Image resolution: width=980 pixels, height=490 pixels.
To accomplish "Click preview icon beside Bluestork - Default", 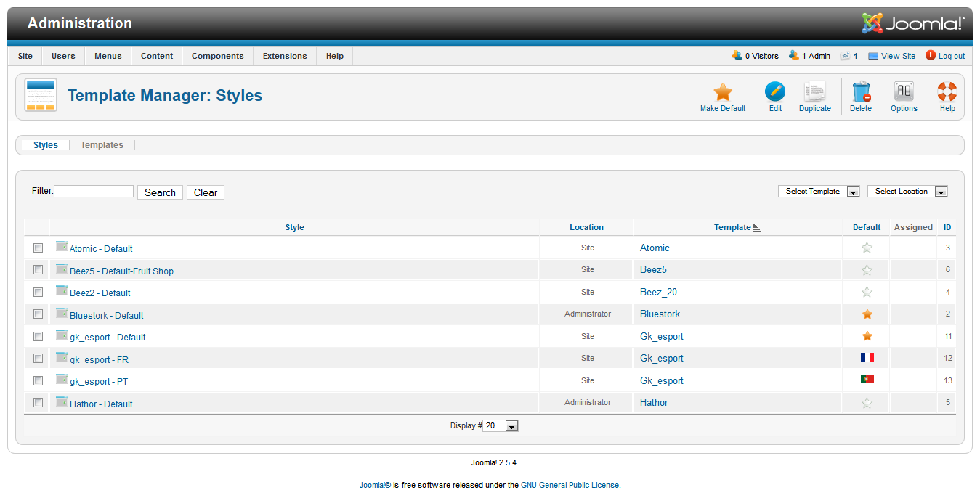I will coord(62,313).
